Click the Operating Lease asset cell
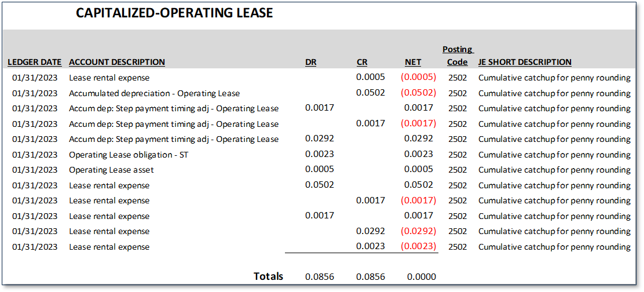Viewport: 644px width, 292px height. click(x=111, y=170)
